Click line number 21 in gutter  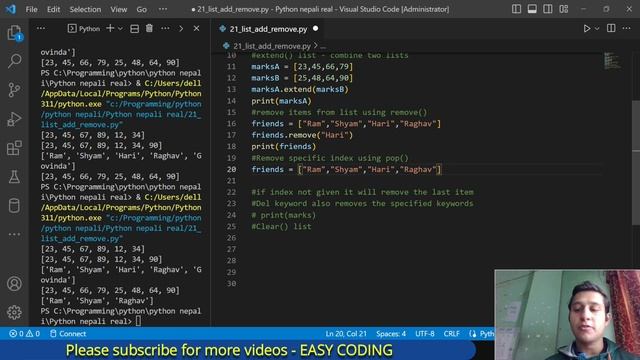pos(231,180)
